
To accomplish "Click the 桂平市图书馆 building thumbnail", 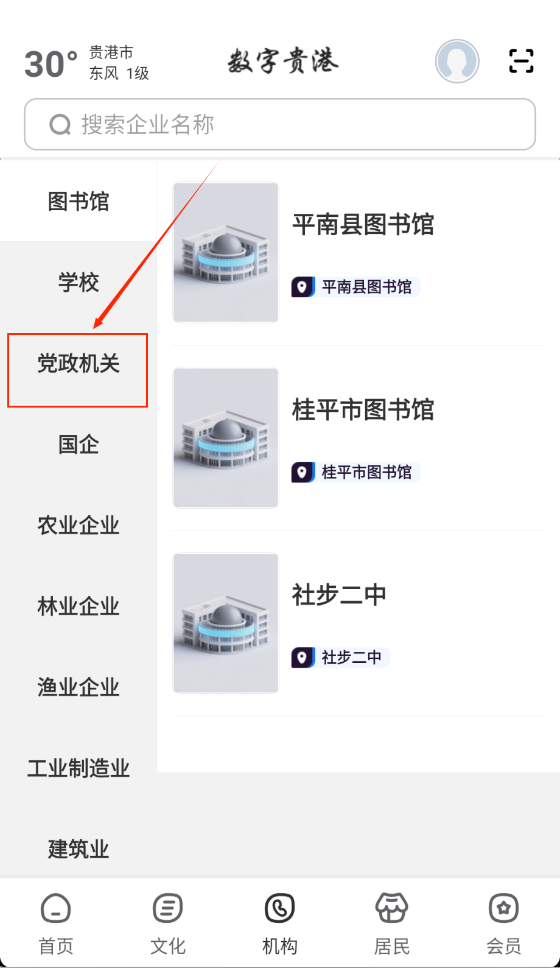I will point(226,437).
